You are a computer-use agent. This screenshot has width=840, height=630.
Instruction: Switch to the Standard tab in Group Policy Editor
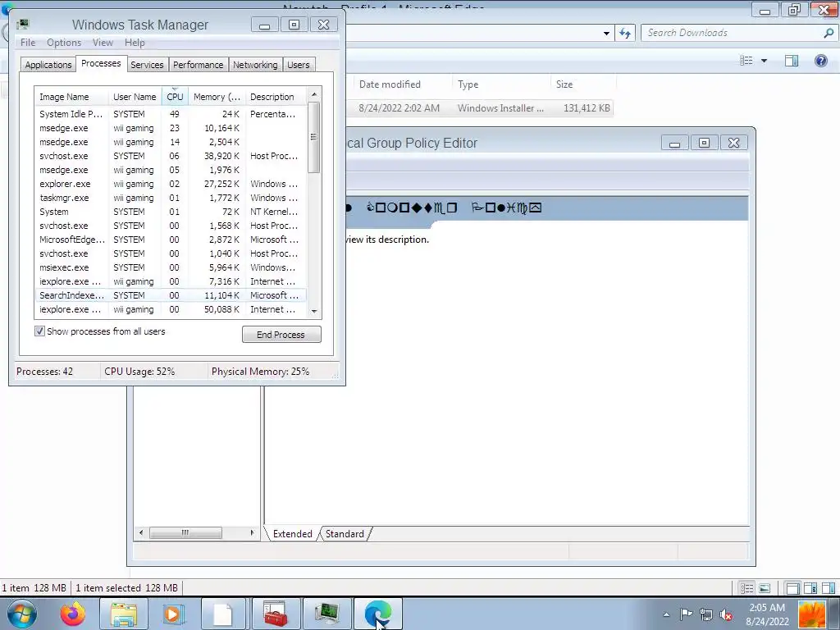pyautogui.click(x=345, y=533)
